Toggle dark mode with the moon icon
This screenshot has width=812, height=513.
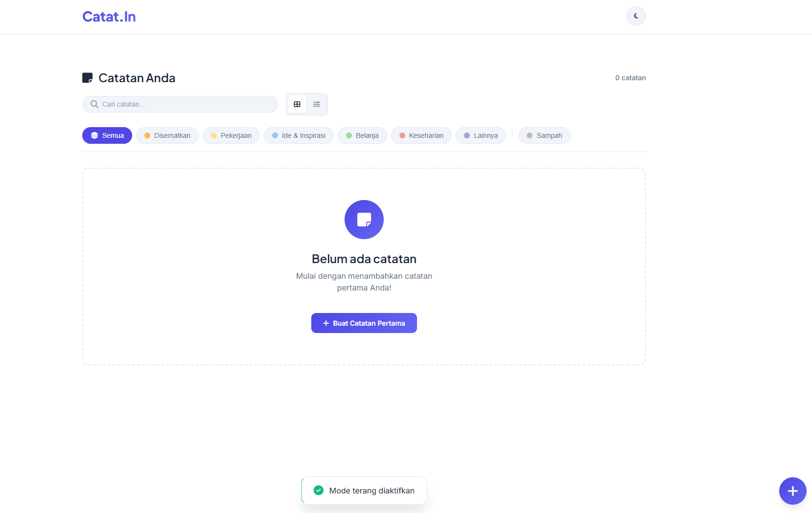[x=636, y=16]
